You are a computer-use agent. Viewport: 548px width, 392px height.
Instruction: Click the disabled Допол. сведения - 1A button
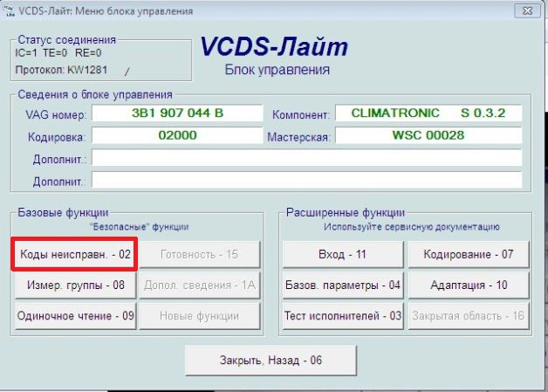coord(200,285)
